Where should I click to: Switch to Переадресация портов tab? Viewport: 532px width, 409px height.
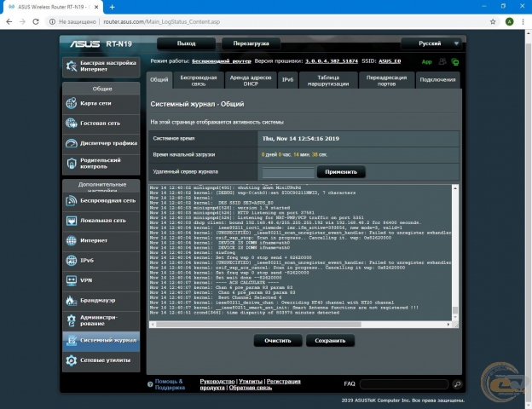click(x=386, y=80)
